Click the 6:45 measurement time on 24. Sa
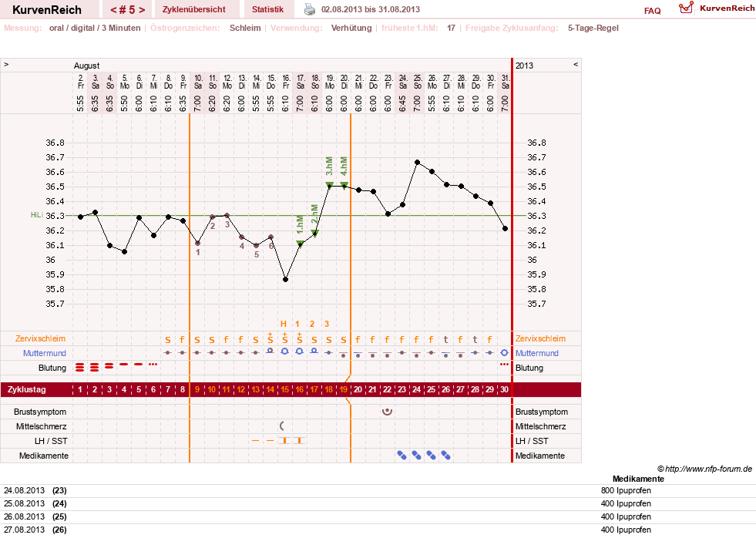 point(402,103)
